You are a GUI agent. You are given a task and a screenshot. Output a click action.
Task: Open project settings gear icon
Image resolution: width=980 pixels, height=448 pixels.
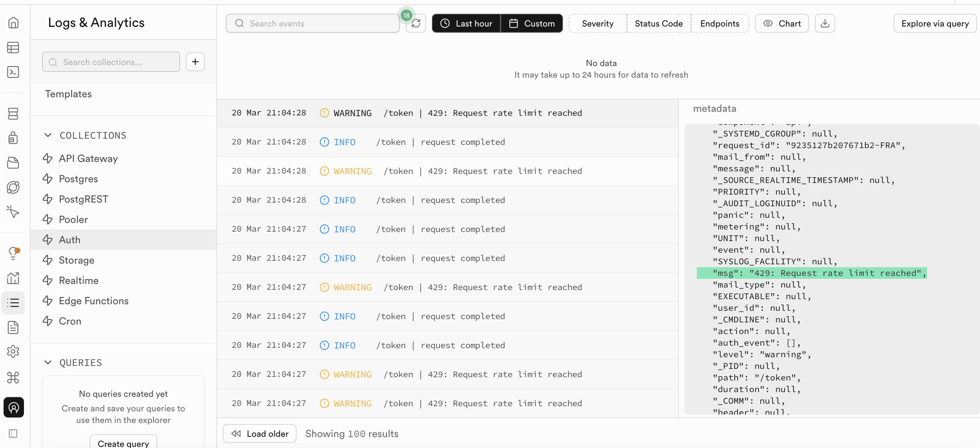tap(13, 351)
